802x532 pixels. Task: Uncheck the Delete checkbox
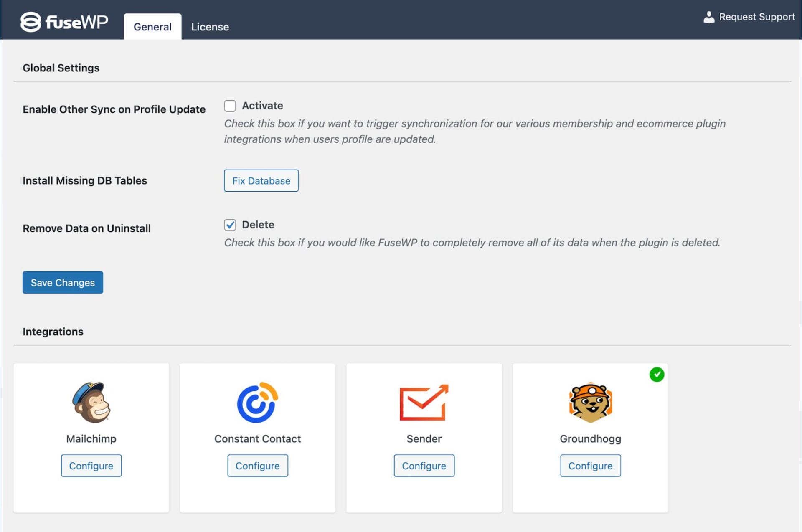[230, 225]
